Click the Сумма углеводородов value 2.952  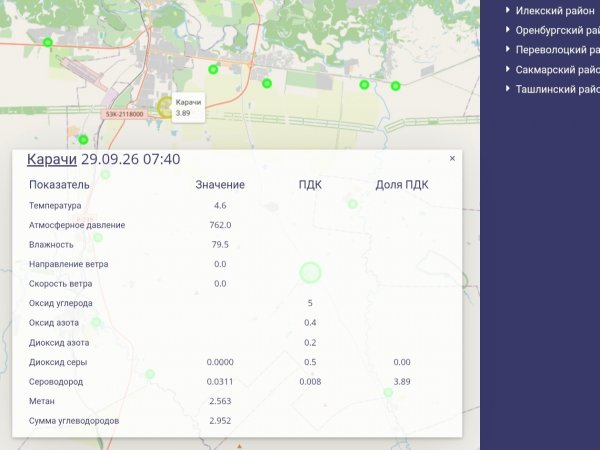click(220, 421)
